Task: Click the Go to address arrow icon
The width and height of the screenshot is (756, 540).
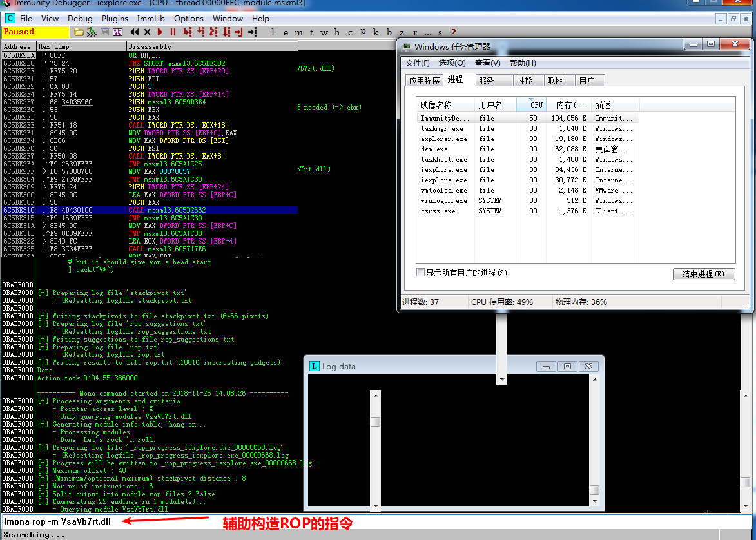Action: pyautogui.click(x=252, y=32)
